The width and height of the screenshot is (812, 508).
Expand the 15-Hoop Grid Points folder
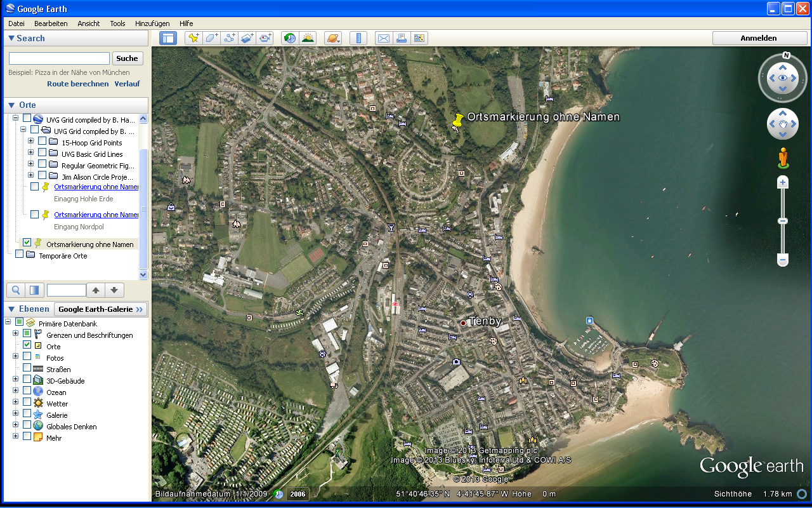[x=30, y=142]
